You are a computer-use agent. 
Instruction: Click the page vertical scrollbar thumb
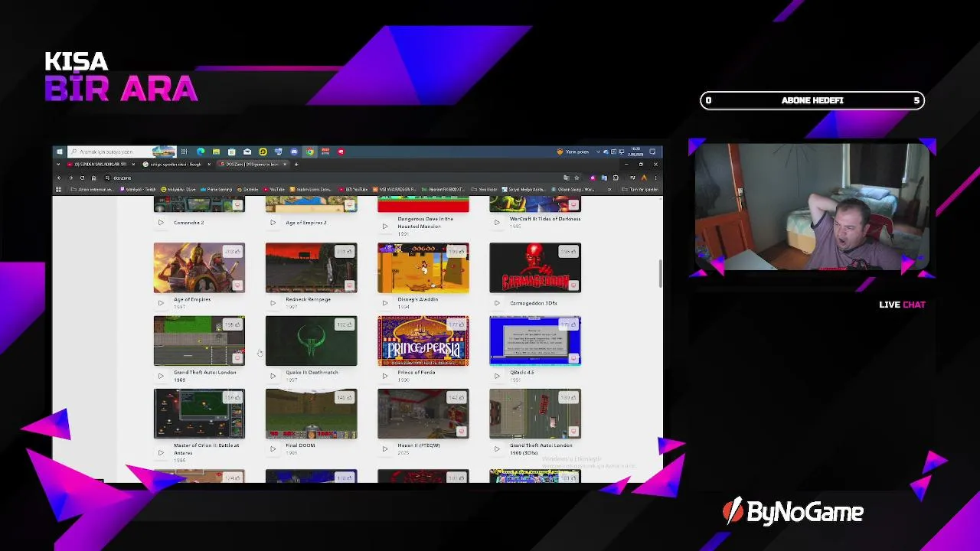click(x=659, y=274)
